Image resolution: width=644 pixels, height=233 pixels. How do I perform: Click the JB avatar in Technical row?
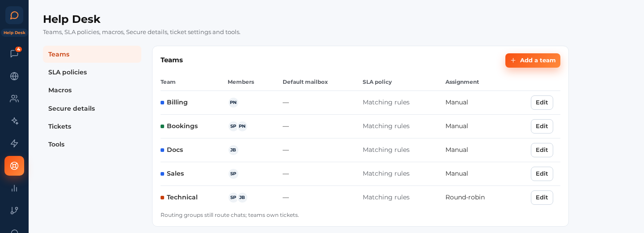pyautogui.click(x=242, y=198)
